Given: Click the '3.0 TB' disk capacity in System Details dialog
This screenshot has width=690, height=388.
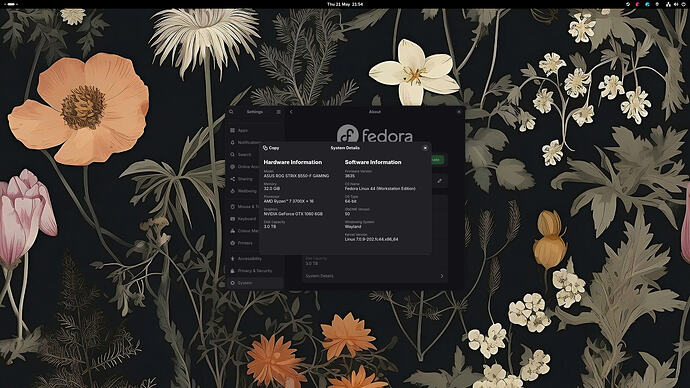Looking at the screenshot, I should [270, 227].
